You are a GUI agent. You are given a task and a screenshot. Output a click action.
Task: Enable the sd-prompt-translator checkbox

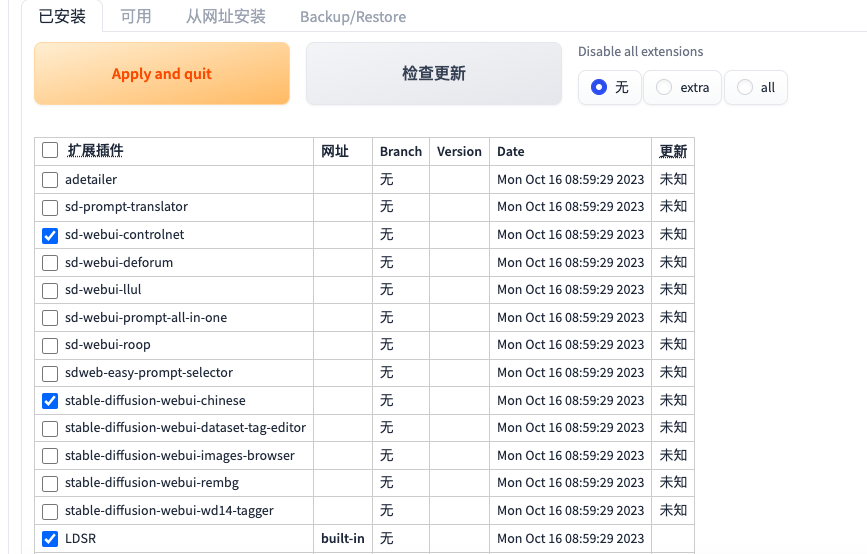coord(50,207)
